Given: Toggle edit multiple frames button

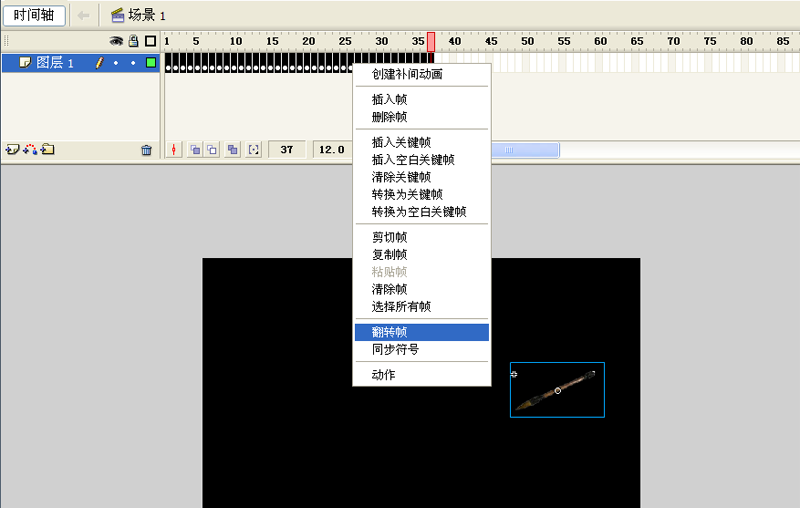Looking at the screenshot, I should [x=233, y=149].
